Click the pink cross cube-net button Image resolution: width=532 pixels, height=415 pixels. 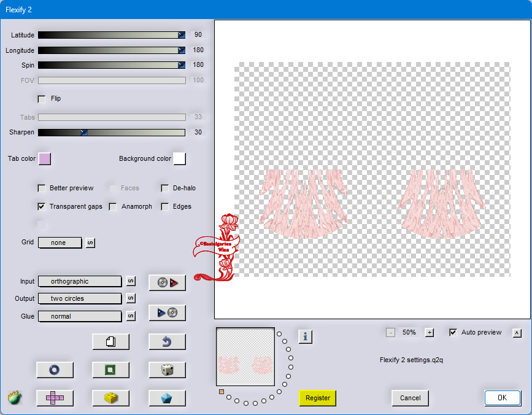coord(55,398)
